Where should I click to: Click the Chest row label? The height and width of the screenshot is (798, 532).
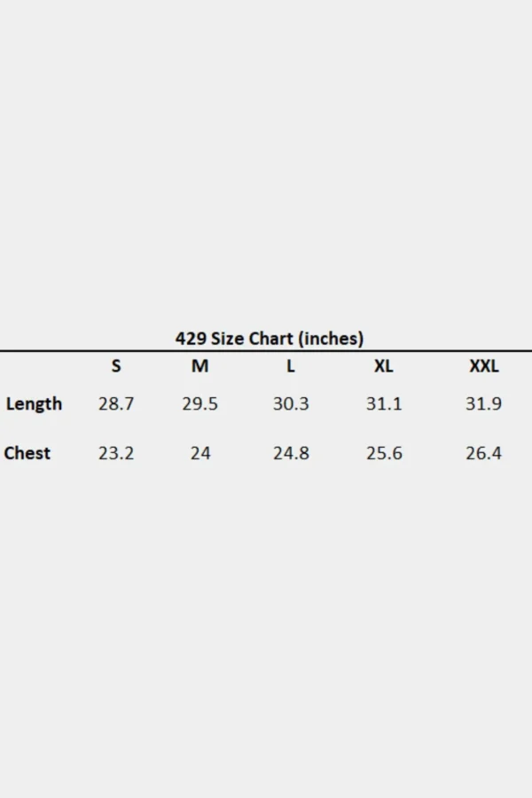[27, 453]
